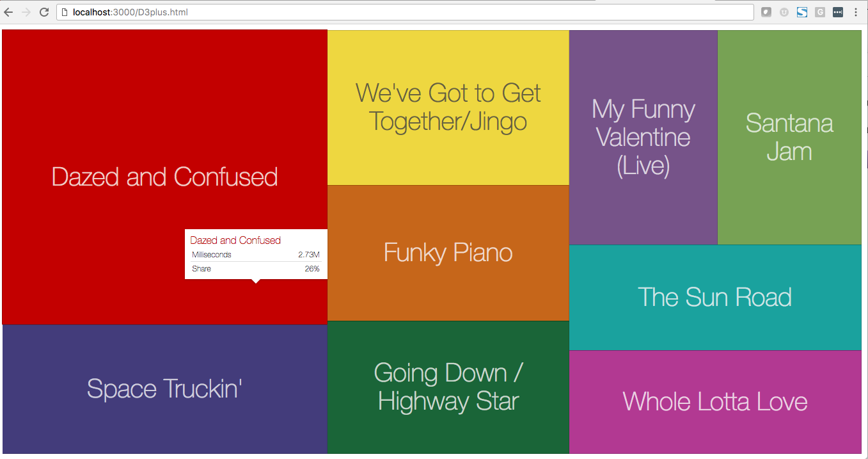Select the orange Funky Piano tile
Image resolution: width=868 pixels, height=459 pixels.
(448, 253)
